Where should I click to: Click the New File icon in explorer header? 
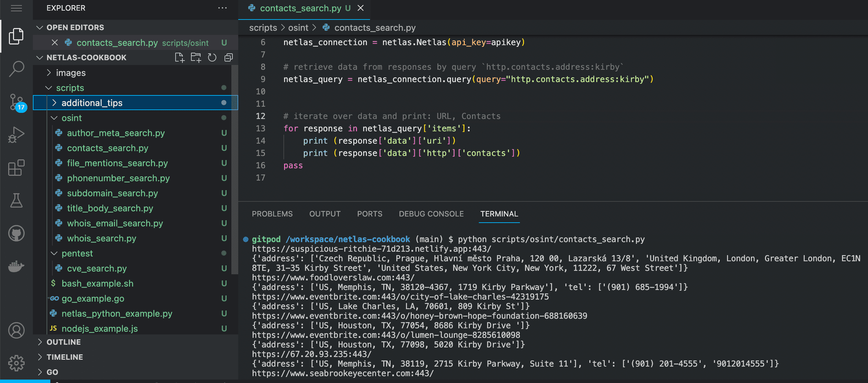point(179,57)
